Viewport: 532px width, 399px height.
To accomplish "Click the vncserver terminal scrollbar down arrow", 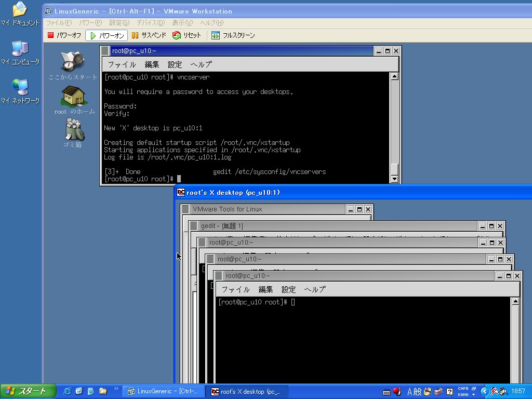I will (394, 179).
